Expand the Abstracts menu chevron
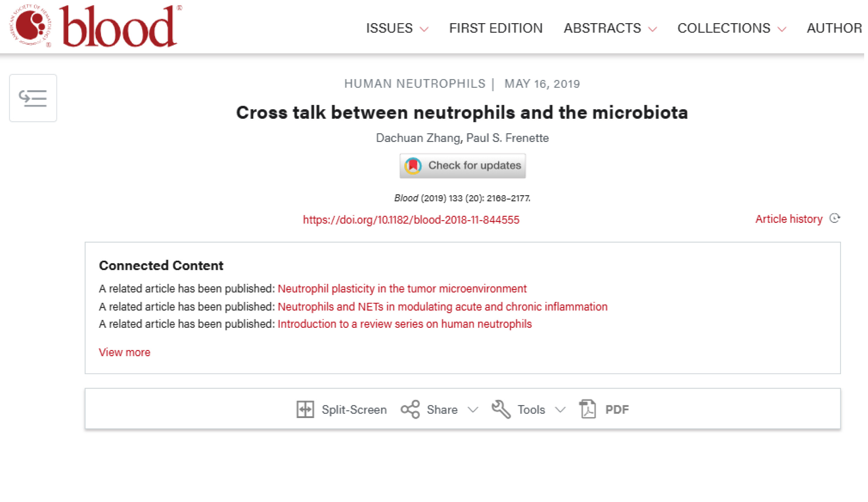This screenshot has height=502, width=868. (652, 29)
